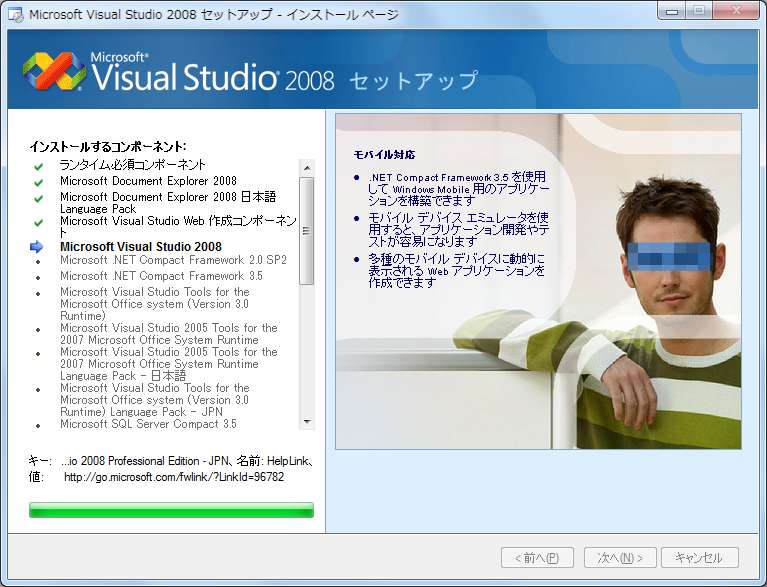This screenshot has width=767, height=587.
Task: Click the モバイル デバイス エミュレータ bullet text
Action: [x=458, y=229]
